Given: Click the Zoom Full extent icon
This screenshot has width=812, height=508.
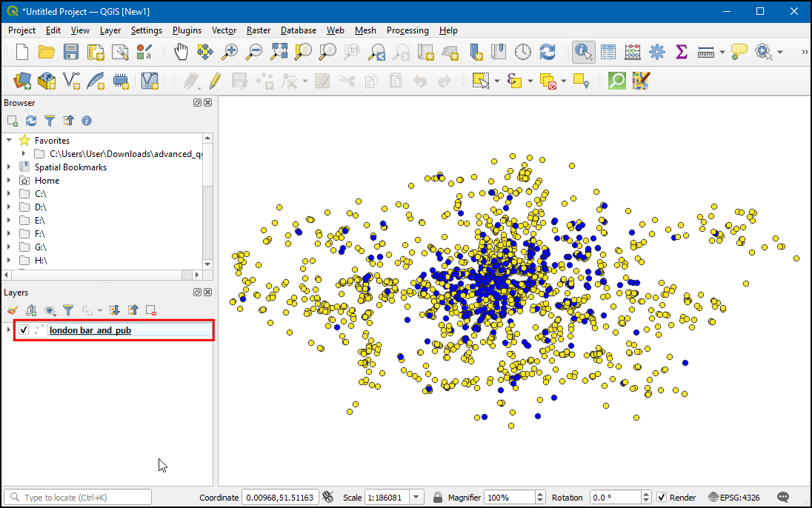Looking at the screenshot, I should click(x=279, y=52).
